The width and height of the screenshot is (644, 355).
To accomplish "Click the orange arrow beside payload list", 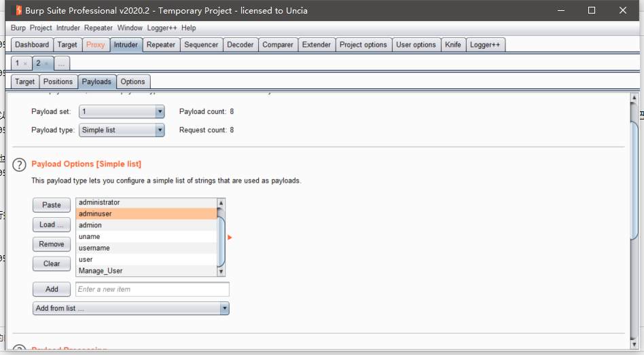I will 230,237.
